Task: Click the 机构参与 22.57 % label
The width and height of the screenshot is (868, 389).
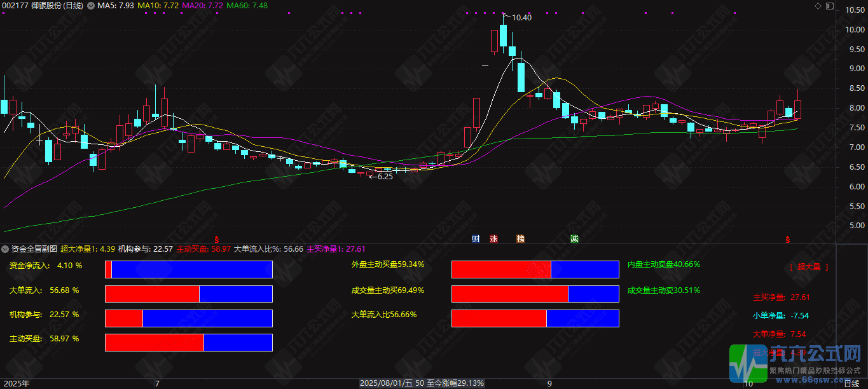Action: pos(44,315)
